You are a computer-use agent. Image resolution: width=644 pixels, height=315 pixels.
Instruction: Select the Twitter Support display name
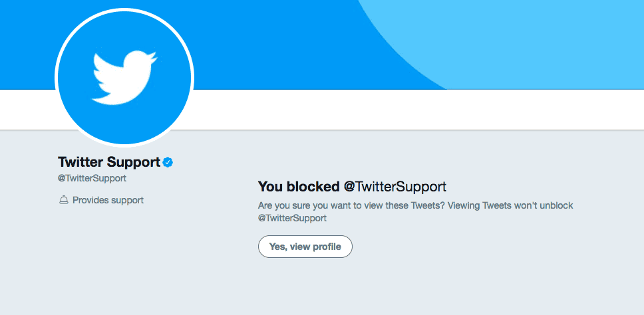109,162
